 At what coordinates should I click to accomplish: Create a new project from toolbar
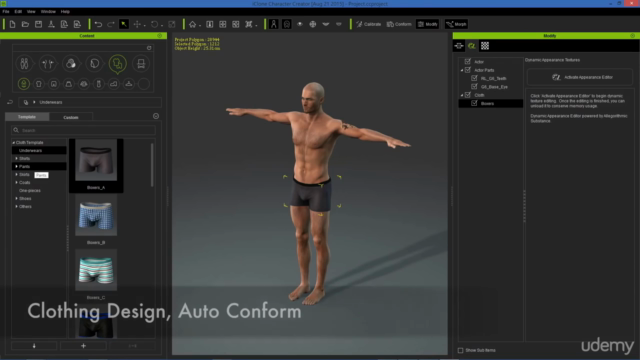click(x=12, y=24)
